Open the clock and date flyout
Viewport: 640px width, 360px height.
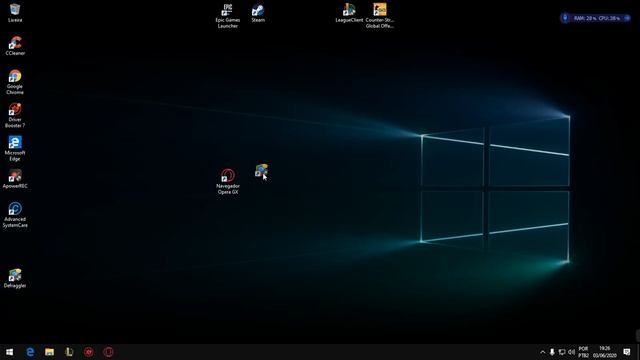[604, 352]
